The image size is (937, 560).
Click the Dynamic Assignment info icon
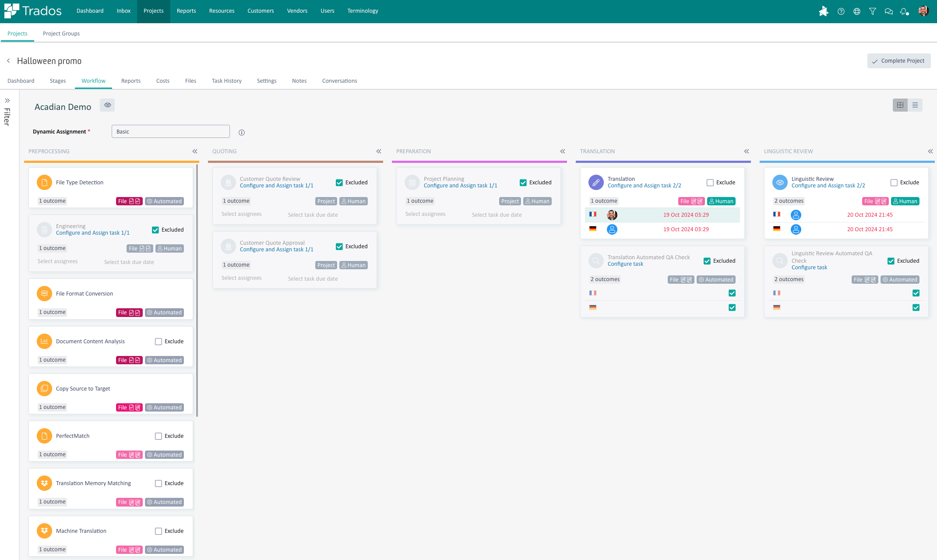(242, 132)
